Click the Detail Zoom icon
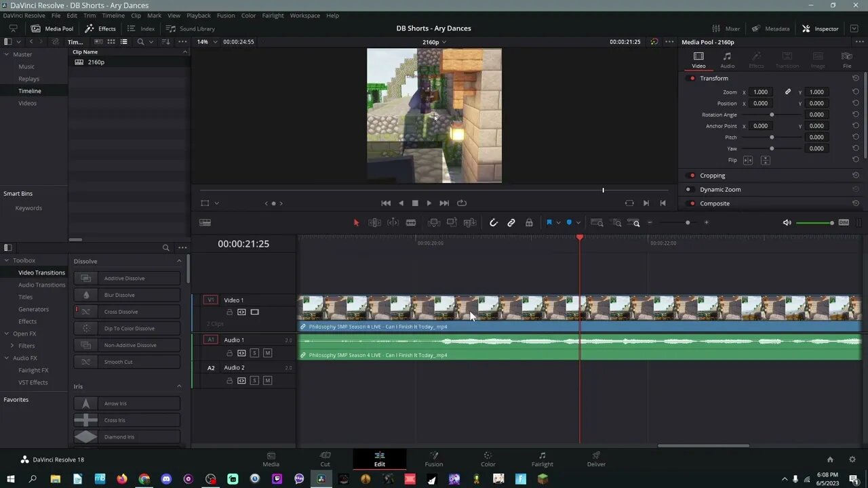This screenshot has height=488, width=868. [616, 222]
